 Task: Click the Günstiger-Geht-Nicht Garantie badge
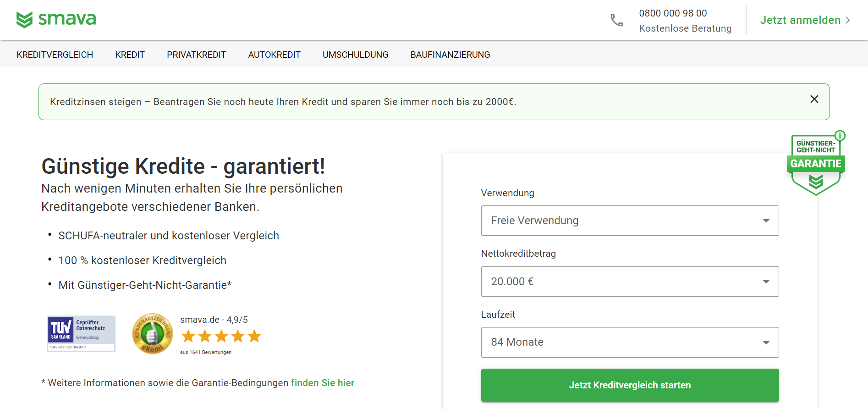coord(816,165)
